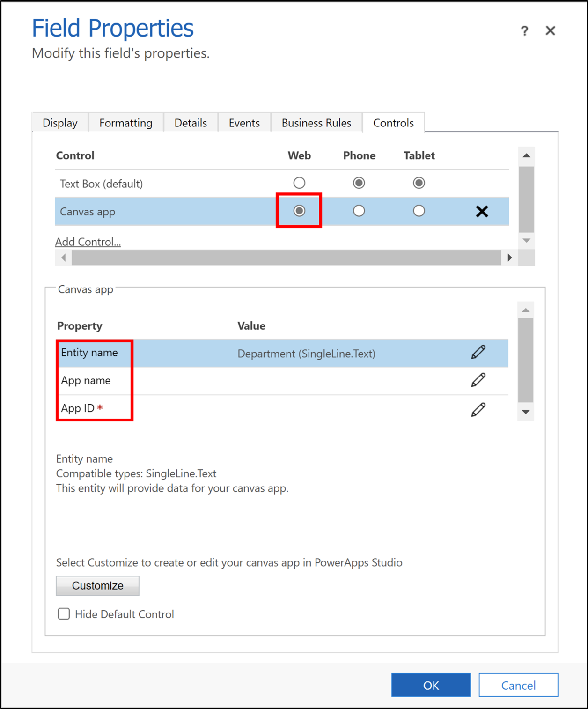Open the Business Rules tab

(316, 123)
